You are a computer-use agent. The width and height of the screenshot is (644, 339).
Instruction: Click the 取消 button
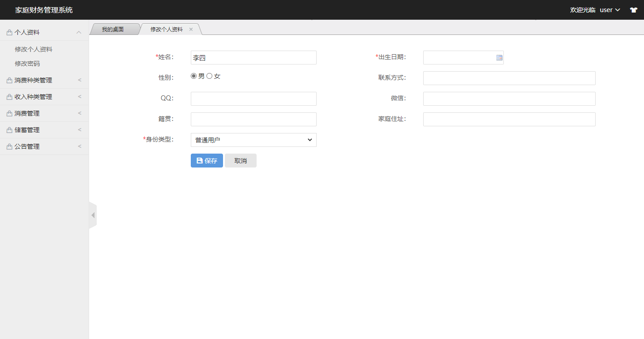pyautogui.click(x=240, y=160)
